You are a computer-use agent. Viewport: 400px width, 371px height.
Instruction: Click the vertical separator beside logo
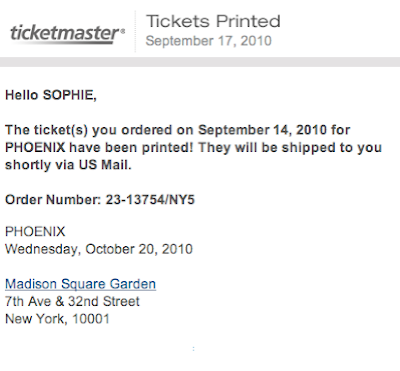click(135, 31)
